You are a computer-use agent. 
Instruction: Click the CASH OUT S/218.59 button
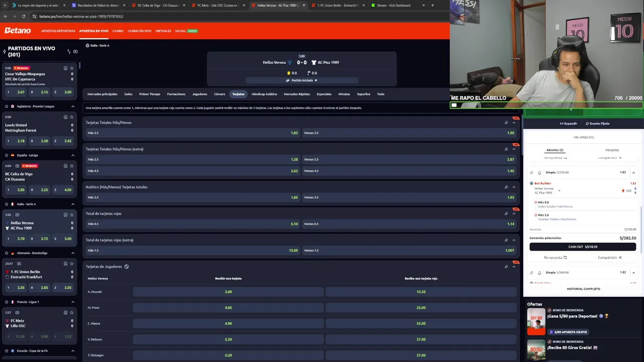pos(583,247)
